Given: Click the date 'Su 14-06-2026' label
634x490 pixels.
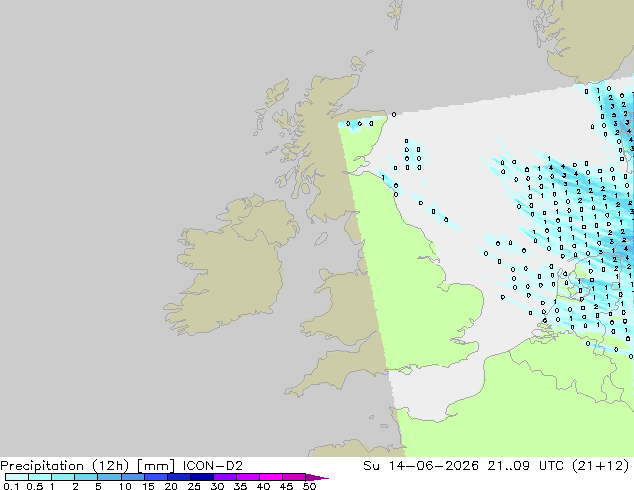Looking at the screenshot, I should click(421, 466).
